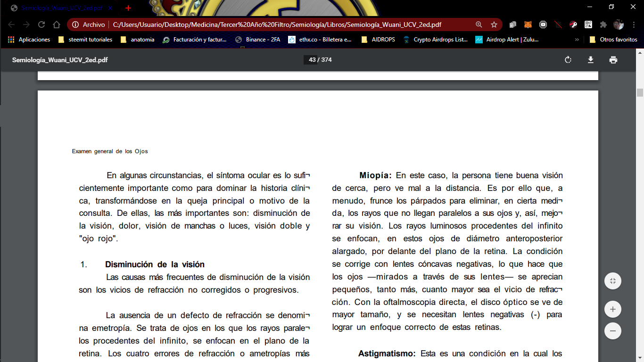The width and height of the screenshot is (644, 362).
Task: Download the PDF file
Action: (x=590, y=60)
